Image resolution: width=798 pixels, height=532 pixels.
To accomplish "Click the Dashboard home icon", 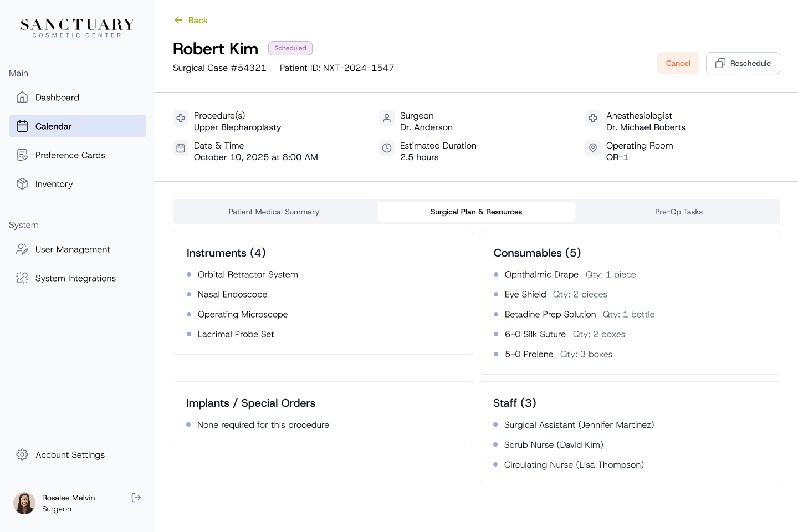I will tap(22, 98).
